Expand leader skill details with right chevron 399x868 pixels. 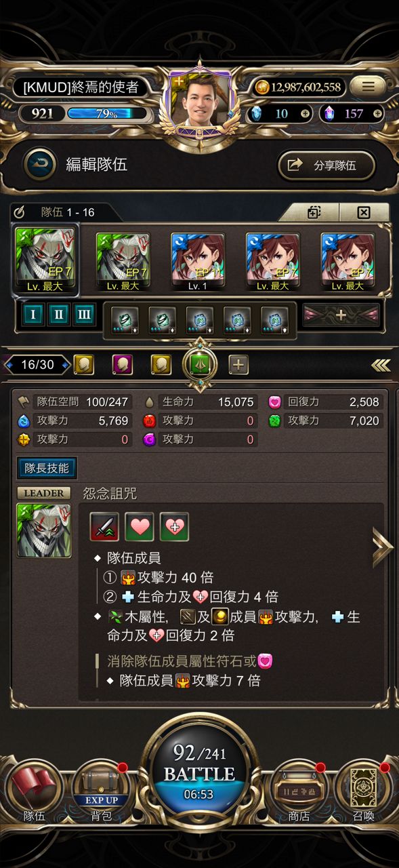click(382, 549)
